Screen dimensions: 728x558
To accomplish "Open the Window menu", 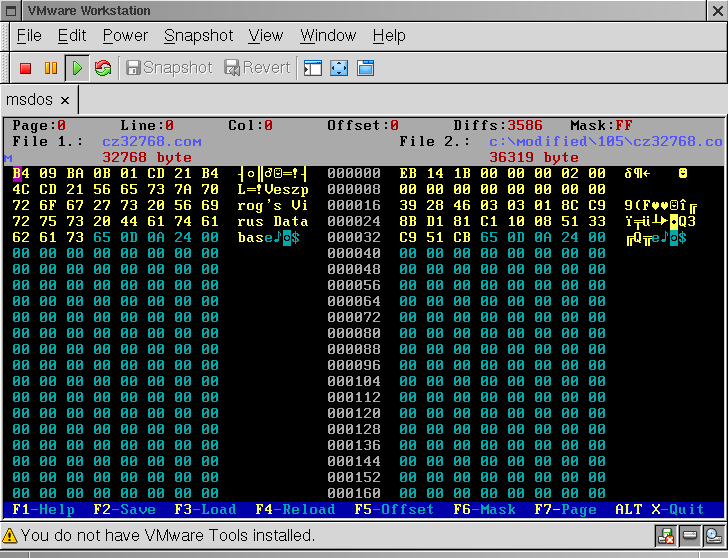I will coord(328,36).
